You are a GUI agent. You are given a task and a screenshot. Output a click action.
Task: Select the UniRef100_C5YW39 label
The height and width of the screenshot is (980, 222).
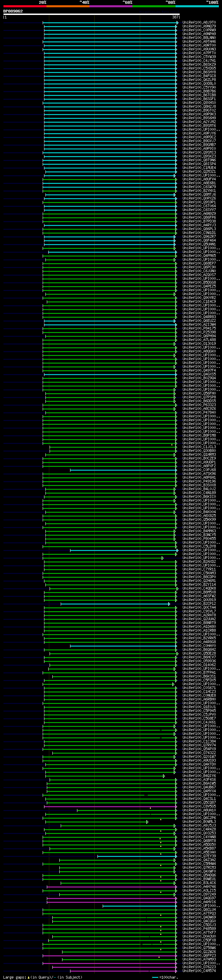(x=199, y=57)
